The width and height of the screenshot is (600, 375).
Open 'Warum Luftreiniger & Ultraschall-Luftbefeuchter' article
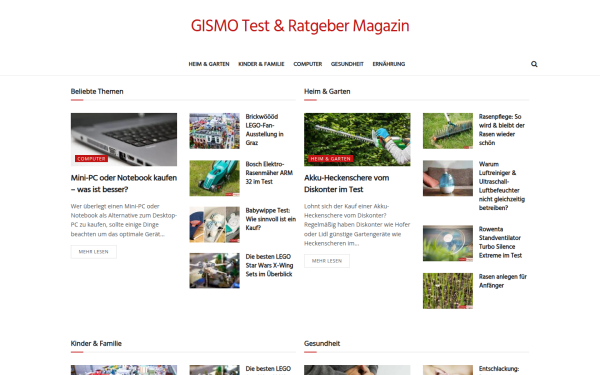tap(502, 186)
